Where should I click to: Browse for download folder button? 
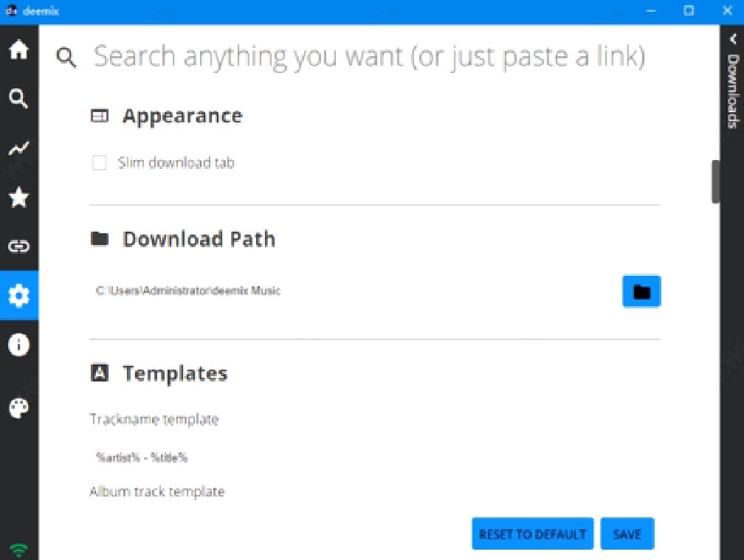click(x=641, y=291)
